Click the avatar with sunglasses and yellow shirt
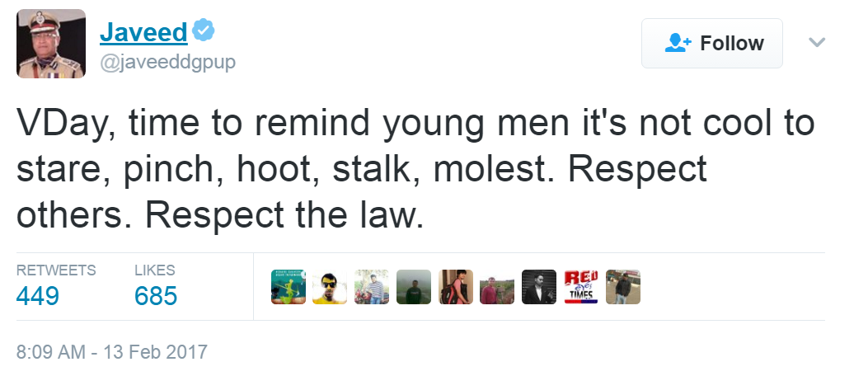This screenshot has height=376, width=868. tap(330, 287)
